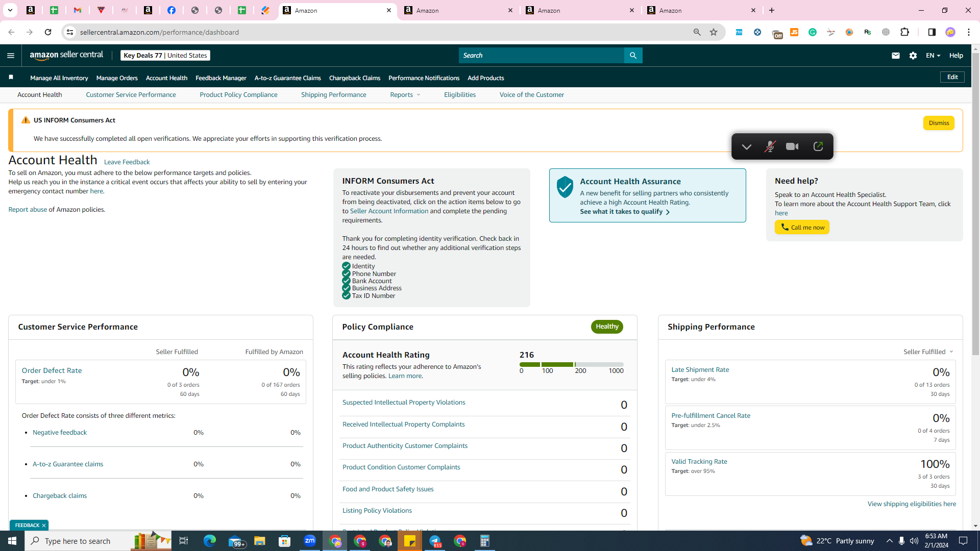
Task: Go to the Product Policy Compliance tab
Action: click(238, 95)
